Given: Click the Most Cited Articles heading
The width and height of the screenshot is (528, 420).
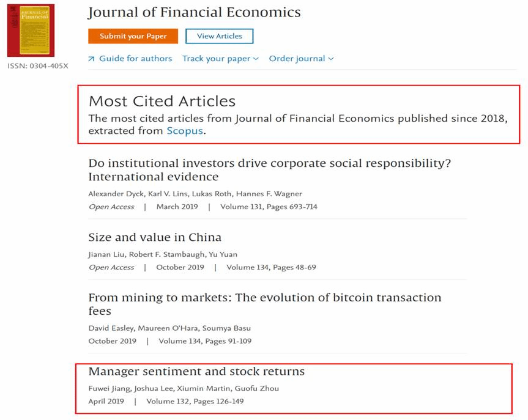Looking at the screenshot, I should tap(162, 101).
